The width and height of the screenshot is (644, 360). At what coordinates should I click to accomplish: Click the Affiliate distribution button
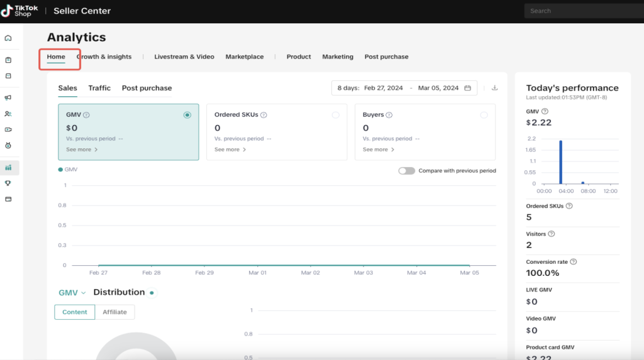(114, 312)
